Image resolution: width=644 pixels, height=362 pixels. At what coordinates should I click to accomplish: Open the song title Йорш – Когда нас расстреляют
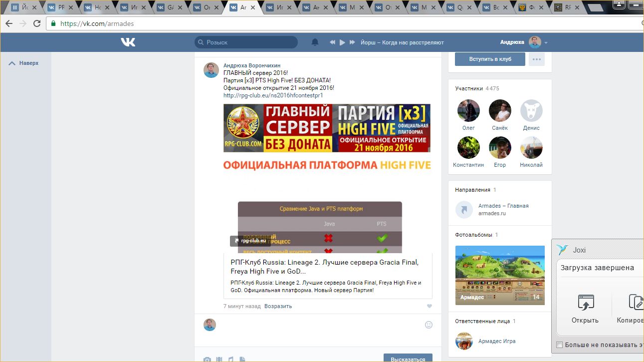pyautogui.click(x=402, y=42)
